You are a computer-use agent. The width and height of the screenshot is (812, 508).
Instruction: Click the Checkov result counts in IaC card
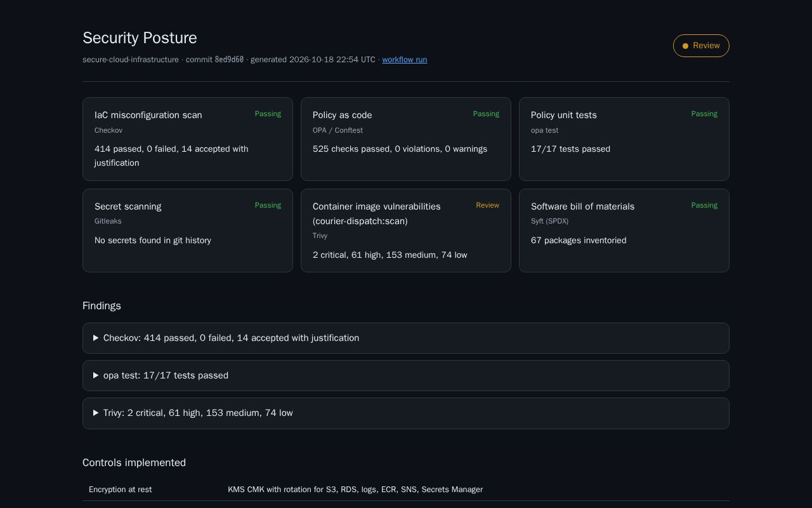pos(171,156)
